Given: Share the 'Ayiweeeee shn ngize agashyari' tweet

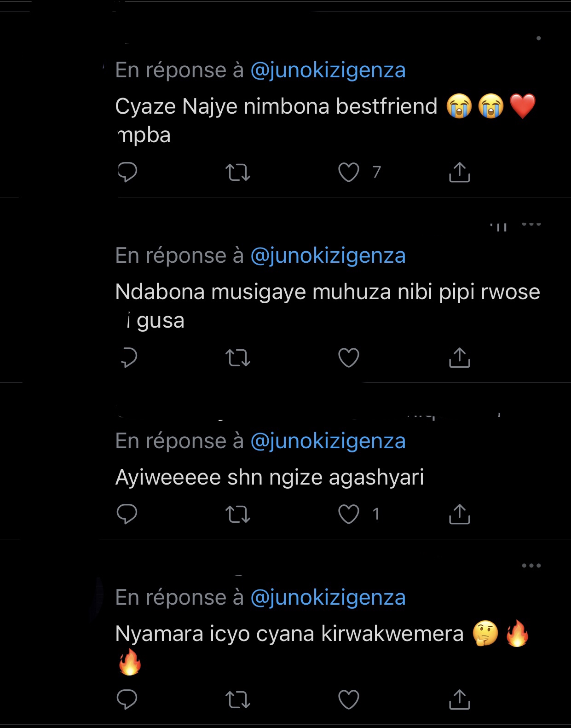Looking at the screenshot, I should (459, 514).
